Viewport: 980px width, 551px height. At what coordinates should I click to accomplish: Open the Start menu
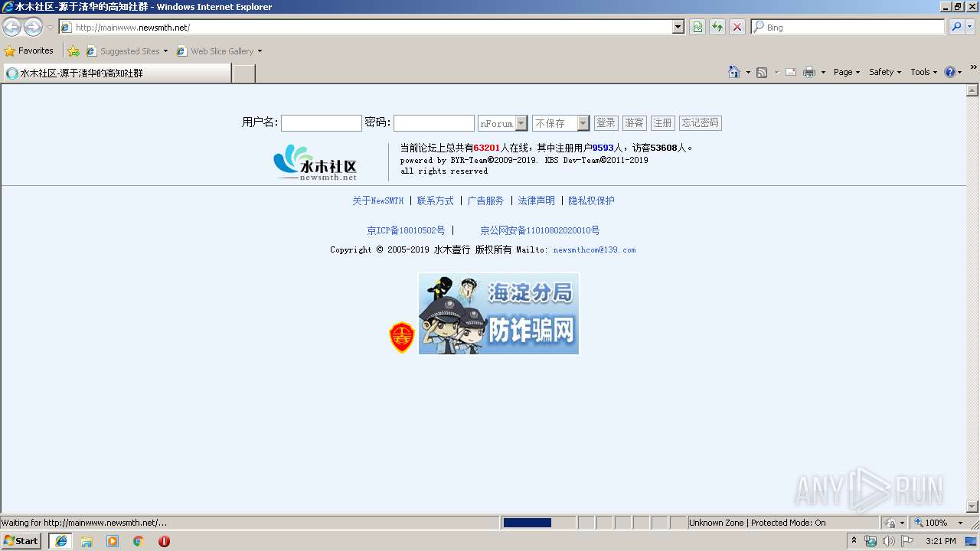(21, 541)
